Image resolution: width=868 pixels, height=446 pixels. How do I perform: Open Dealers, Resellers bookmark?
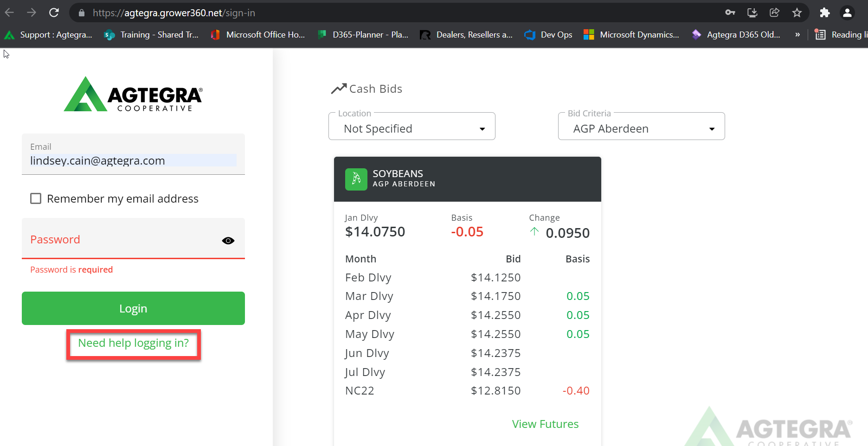[466, 35]
